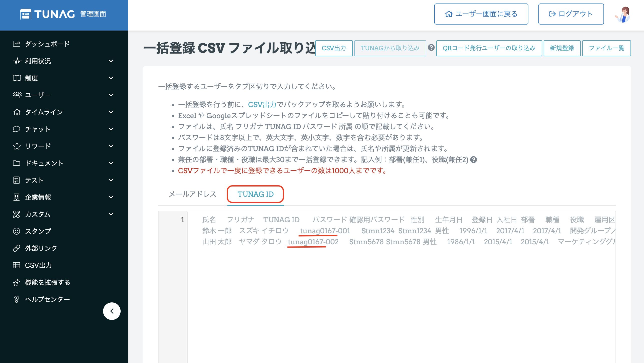Click the ドキュメント folder icon
Screen dimensions: 644x363
click(17, 163)
